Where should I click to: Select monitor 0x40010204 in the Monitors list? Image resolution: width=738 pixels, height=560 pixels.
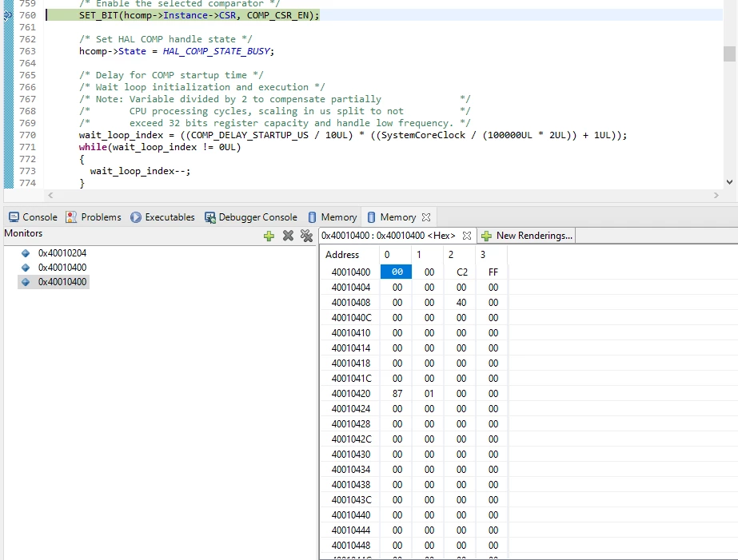click(62, 253)
